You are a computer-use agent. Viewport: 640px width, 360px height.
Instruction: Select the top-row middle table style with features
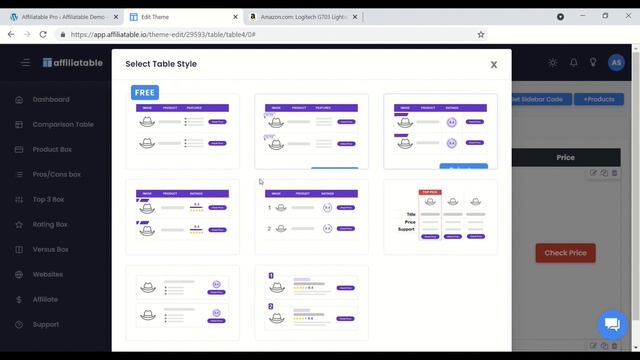[x=311, y=131]
